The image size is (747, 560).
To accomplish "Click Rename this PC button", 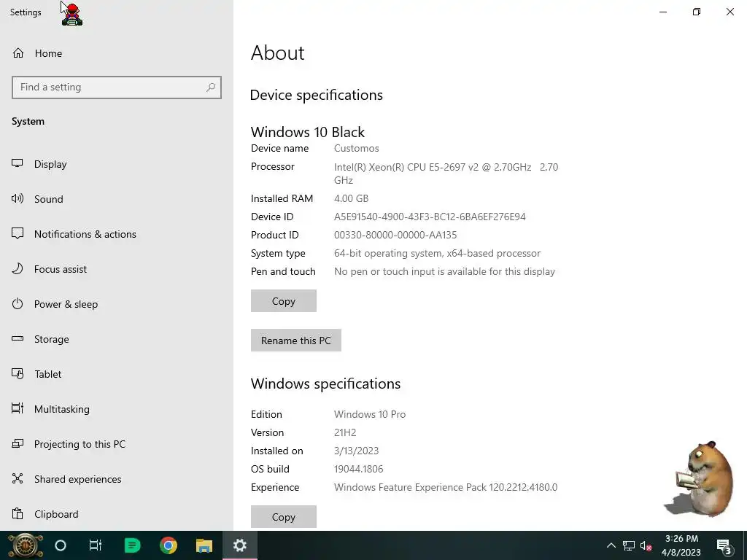I will click(296, 341).
